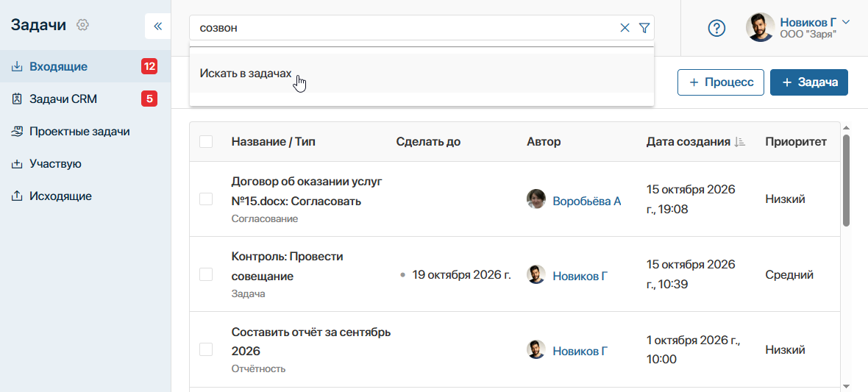Click Новиков Г avatar in Составить отчёт row
The height and width of the screenshot is (392, 868).
pos(536,349)
